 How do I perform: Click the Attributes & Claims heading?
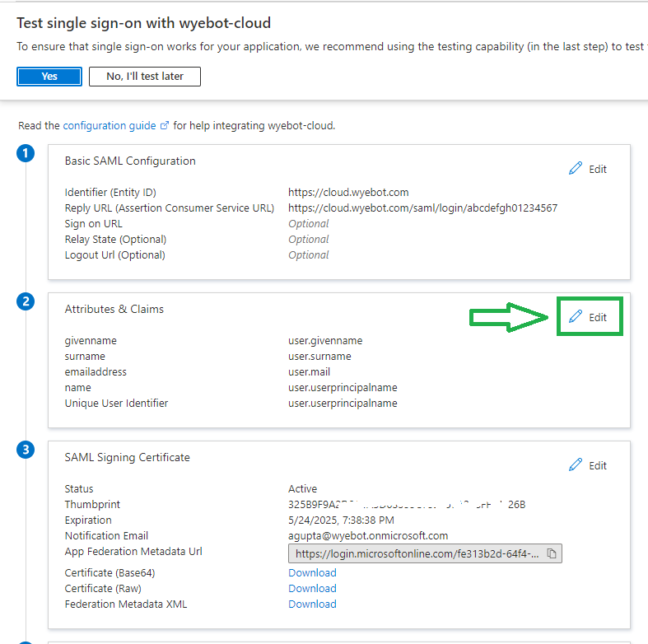click(x=114, y=309)
